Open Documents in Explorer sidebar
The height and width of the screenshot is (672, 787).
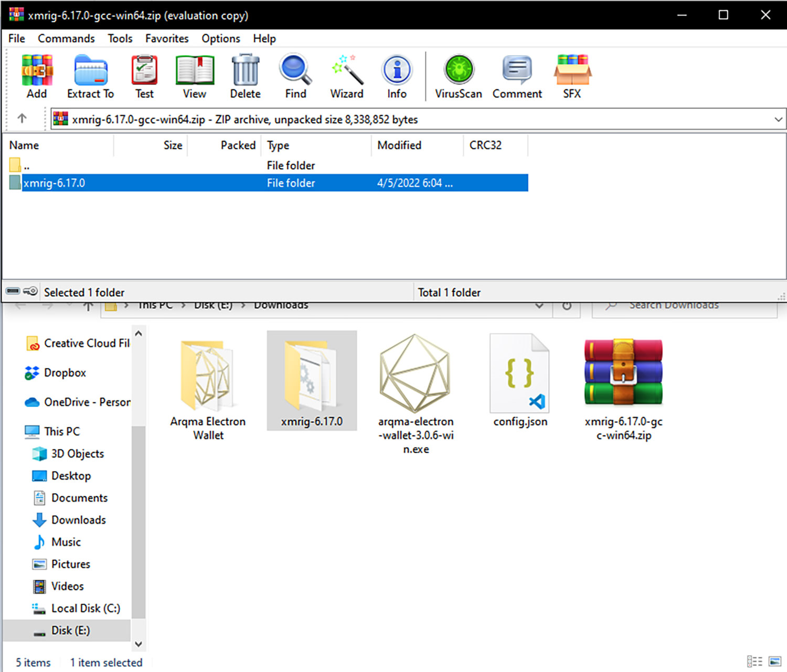[70, 497]
